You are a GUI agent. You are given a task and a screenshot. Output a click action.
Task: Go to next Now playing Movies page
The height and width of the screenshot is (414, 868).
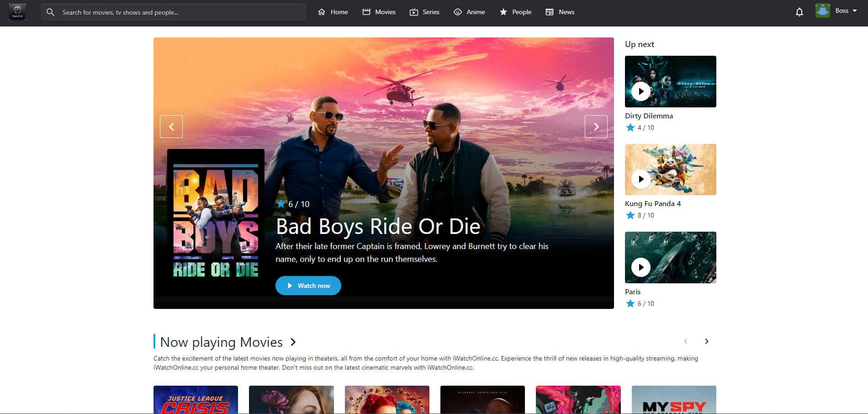[707, 341]
